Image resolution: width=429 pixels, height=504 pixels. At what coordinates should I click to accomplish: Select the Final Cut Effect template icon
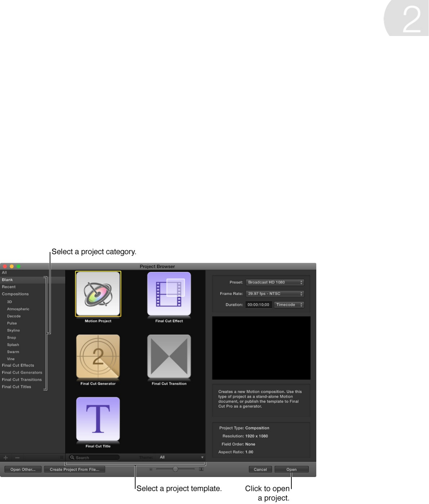pos(169,294)
